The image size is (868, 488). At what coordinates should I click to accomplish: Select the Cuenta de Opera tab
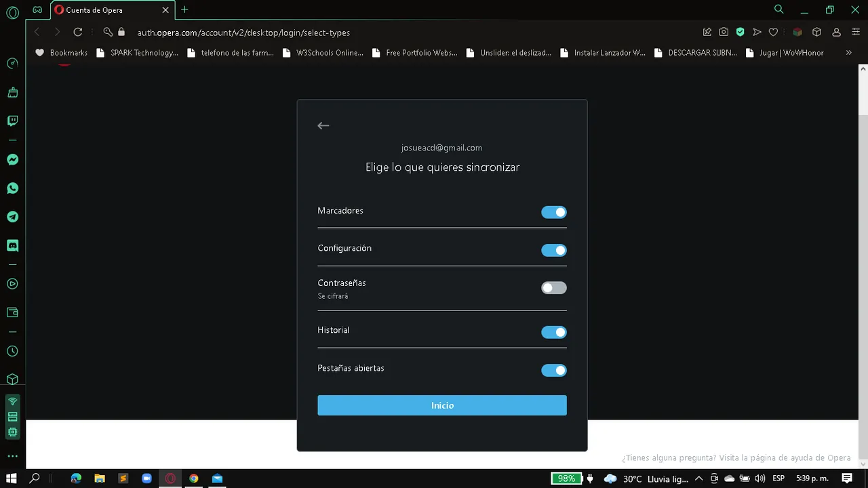(x=112, y=10)
